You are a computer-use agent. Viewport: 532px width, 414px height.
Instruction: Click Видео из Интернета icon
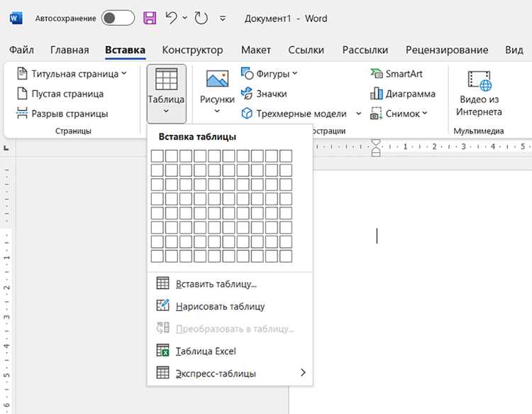(x=479, y=81)
